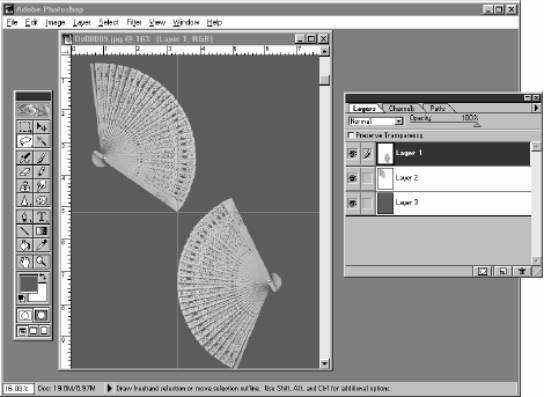The height and width of the screenshot is (397, 544).
Task: Pick the Type tool
Action: coord(42,216)
